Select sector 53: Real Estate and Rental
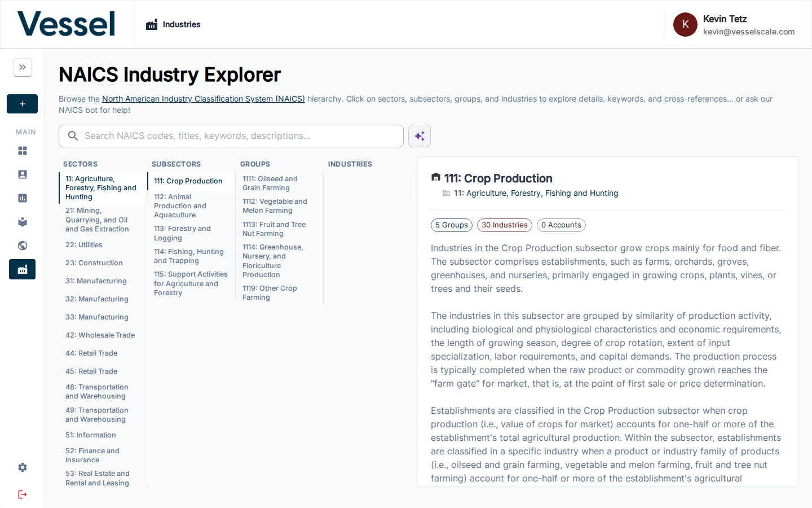The image size is (812, 508). click(101, 478)
